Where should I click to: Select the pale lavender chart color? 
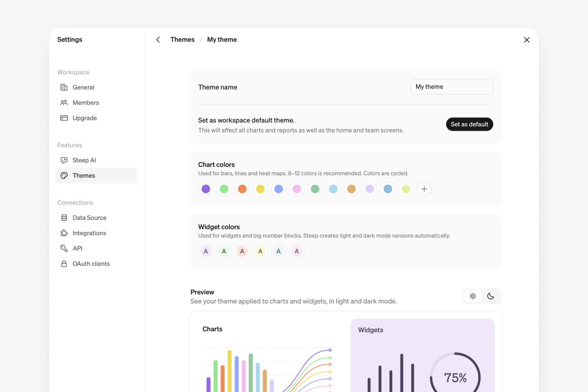click(370, 189)
